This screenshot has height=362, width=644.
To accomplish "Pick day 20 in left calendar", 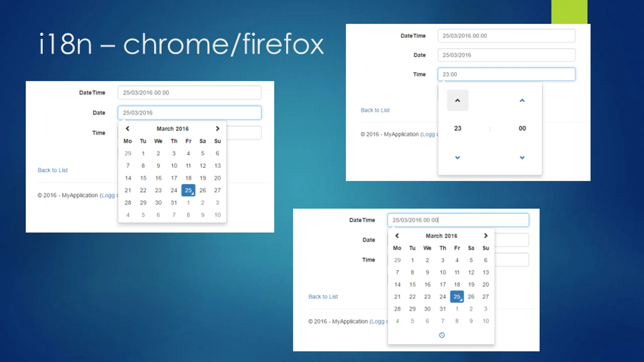I will click(x=217, y=178).
